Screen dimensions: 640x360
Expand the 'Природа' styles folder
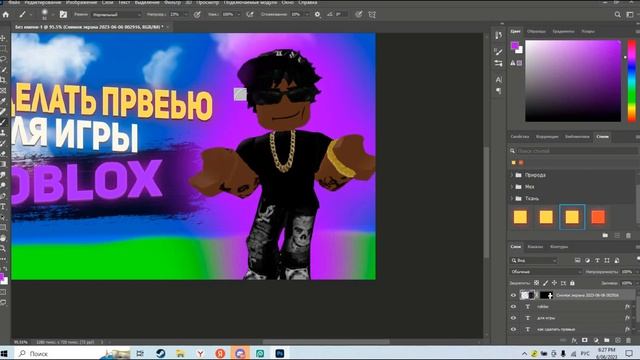512,175
